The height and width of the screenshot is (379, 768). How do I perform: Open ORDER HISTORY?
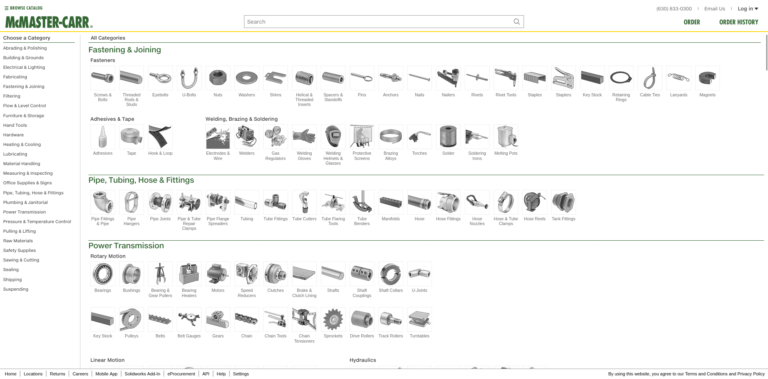point(739,22)
